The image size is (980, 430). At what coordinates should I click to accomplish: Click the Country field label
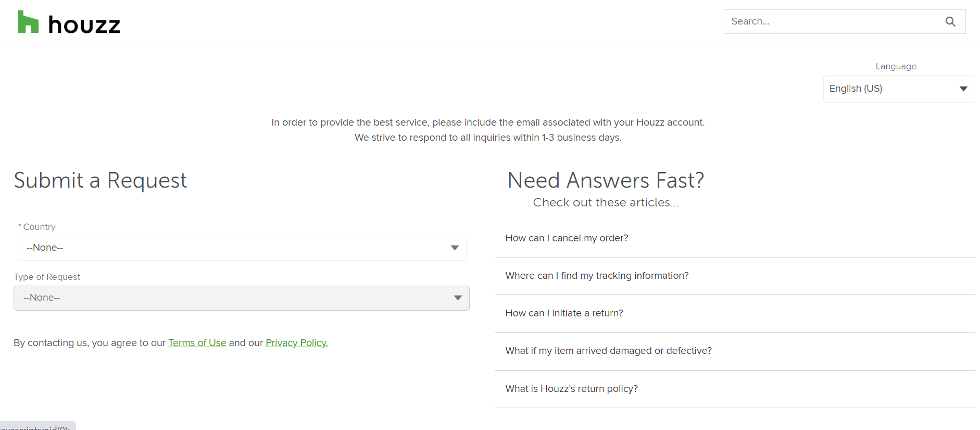click(x=39, y=227)
